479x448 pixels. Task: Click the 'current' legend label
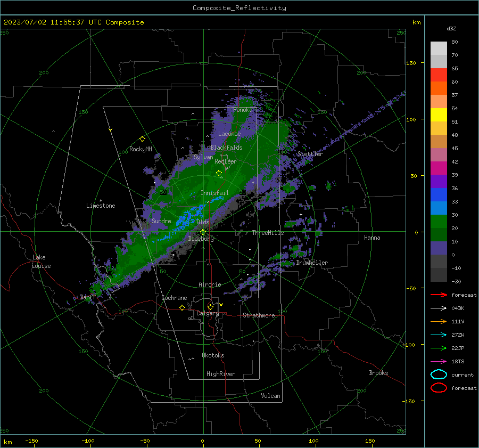463,374
